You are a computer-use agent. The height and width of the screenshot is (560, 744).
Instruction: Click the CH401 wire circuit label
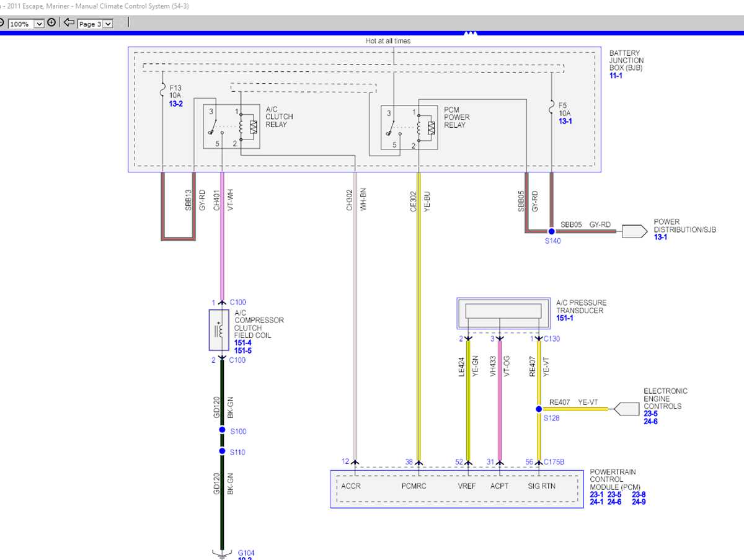(217, 200)
